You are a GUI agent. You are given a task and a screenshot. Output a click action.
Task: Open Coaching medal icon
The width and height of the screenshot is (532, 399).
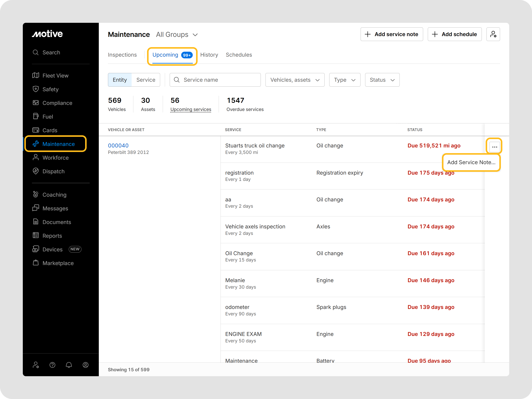pyautogui.click(x=36, y=194)
